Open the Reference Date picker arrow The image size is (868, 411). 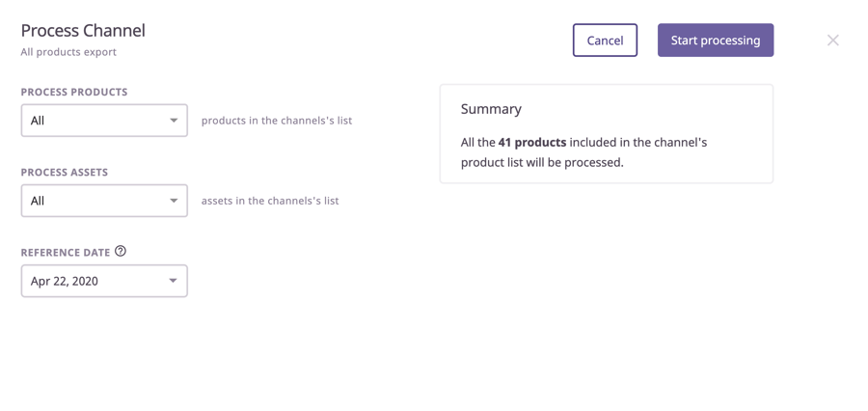pos(174,281)
